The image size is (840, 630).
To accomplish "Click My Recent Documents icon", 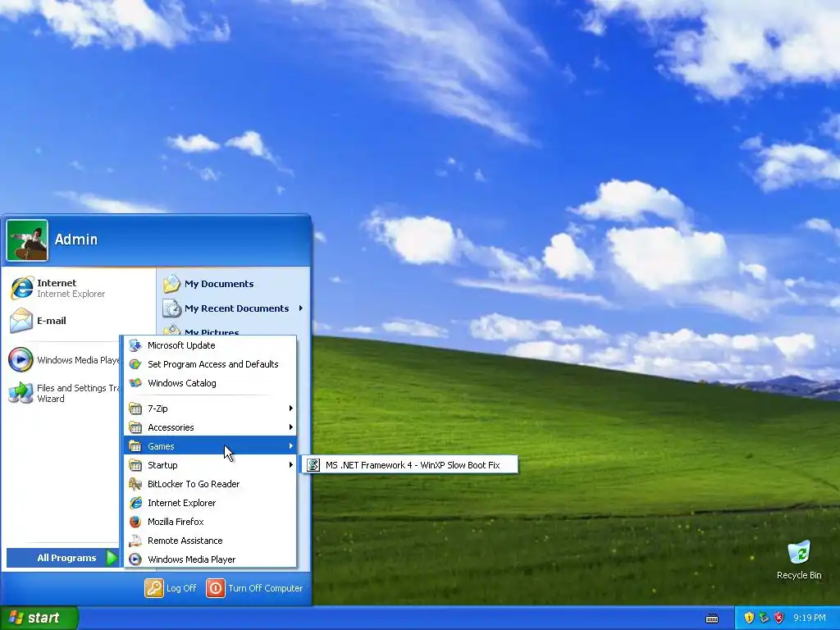I will pyautogui.click(x=172, y=308).
